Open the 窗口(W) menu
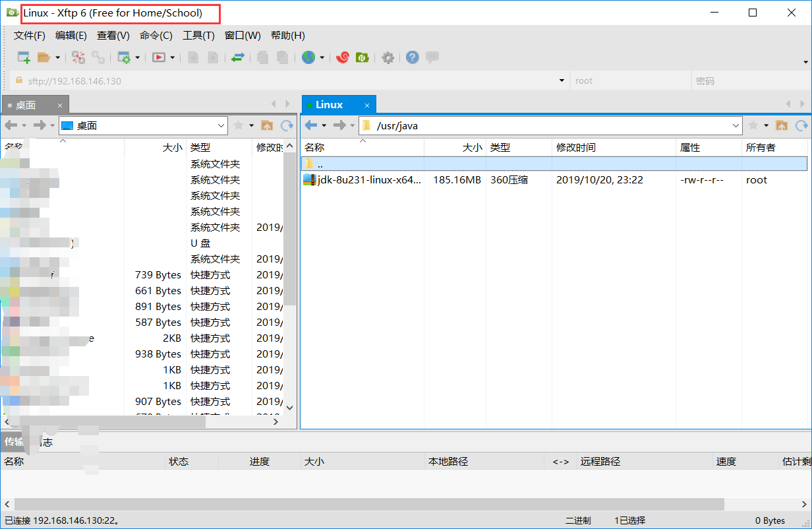The image size is (812, 529). pos(243,36)
